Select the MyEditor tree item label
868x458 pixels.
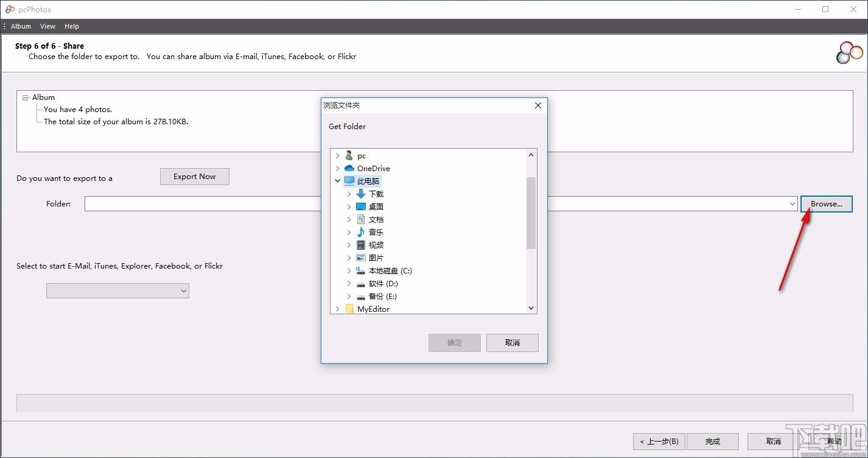coord(373,309)
